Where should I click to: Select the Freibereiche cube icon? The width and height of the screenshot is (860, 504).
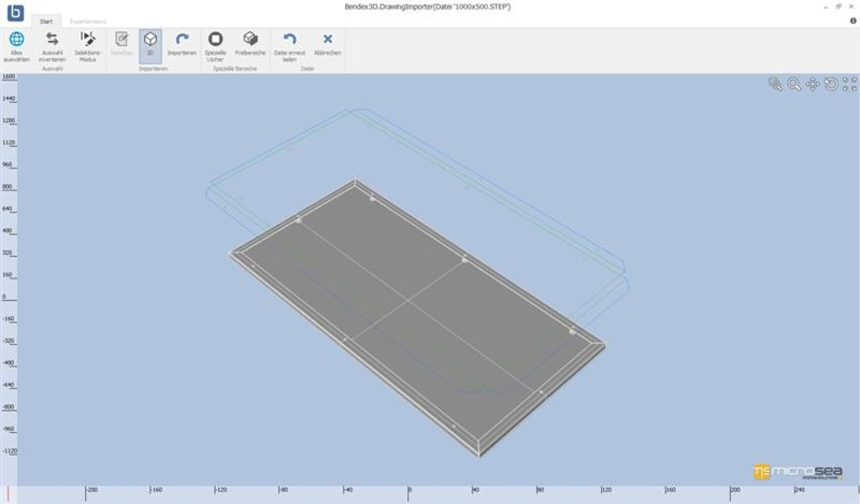point(250,39)
